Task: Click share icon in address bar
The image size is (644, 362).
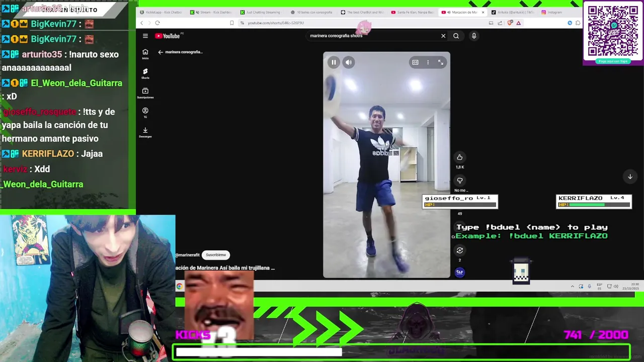Action: click(500, 23)
